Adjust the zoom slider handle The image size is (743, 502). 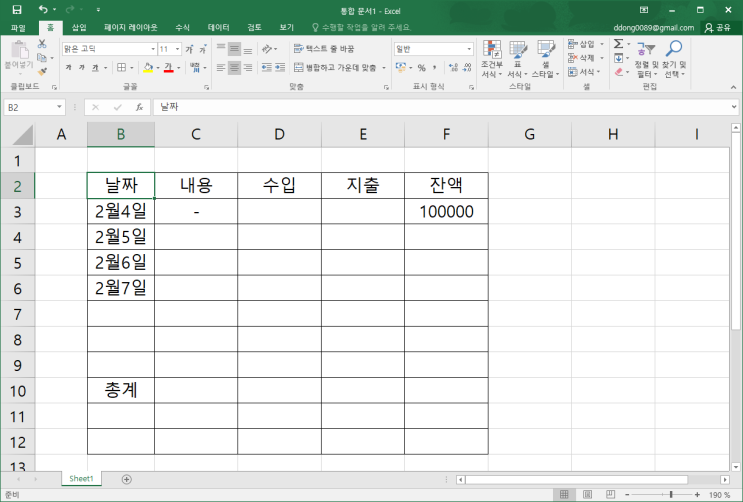pos(671,494)
